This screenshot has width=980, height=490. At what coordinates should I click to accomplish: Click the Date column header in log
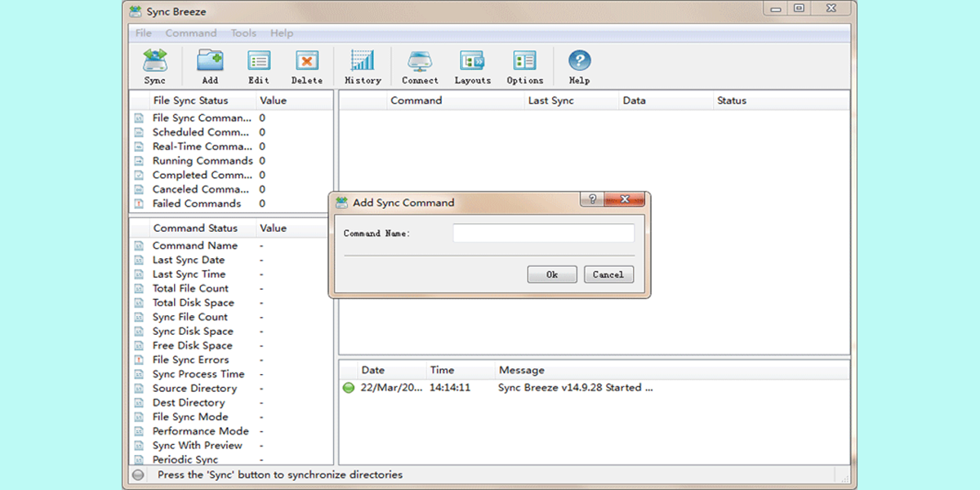pos(391,370)
